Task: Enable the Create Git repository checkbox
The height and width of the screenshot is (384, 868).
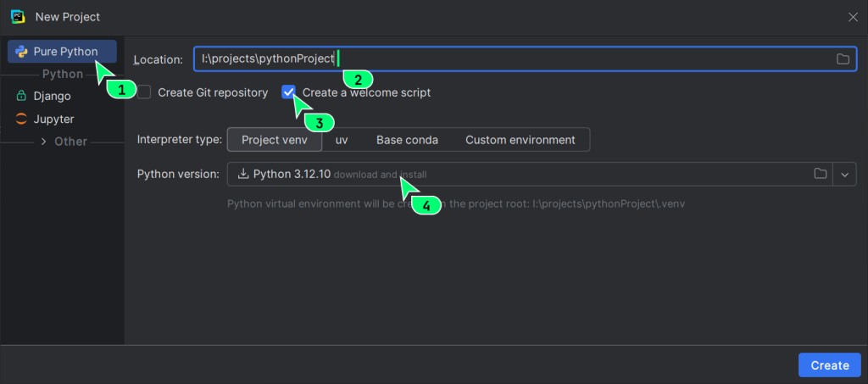Action: coord(145,92)
